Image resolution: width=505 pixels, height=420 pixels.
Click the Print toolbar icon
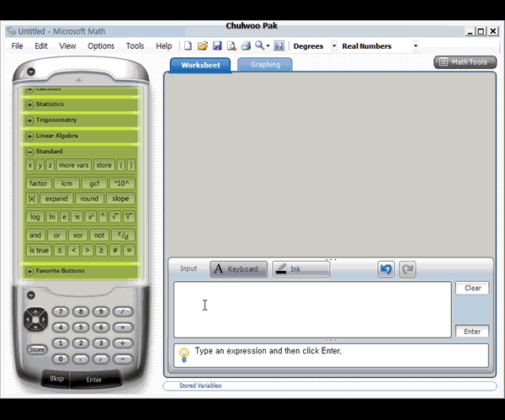tap(246, 45)
